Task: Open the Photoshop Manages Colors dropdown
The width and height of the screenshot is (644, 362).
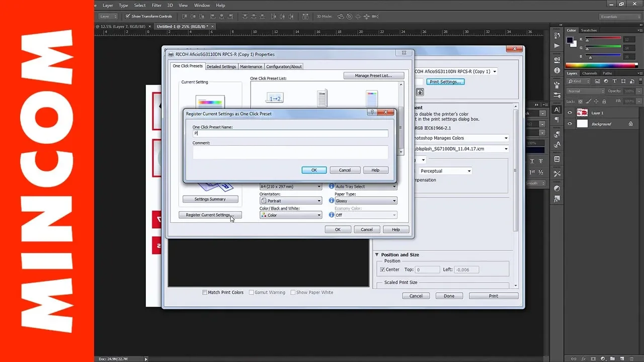Action: pyautogui.click(x=461, y=138)
